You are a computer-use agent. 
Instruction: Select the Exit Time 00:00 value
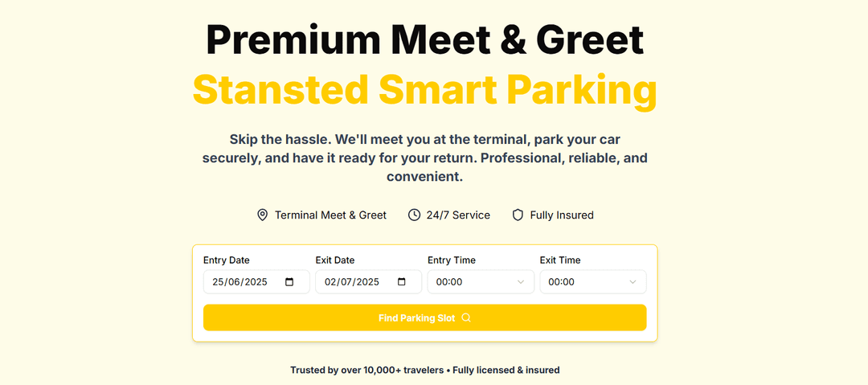tap(562, 282)
